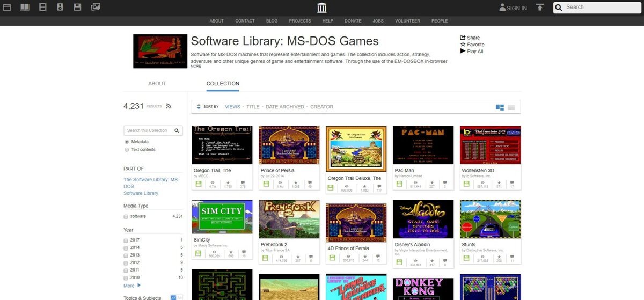The height and width of the screenshot is (300, 644).
Task: Open the Texts book icon in top bar
Action: [25, 7]
